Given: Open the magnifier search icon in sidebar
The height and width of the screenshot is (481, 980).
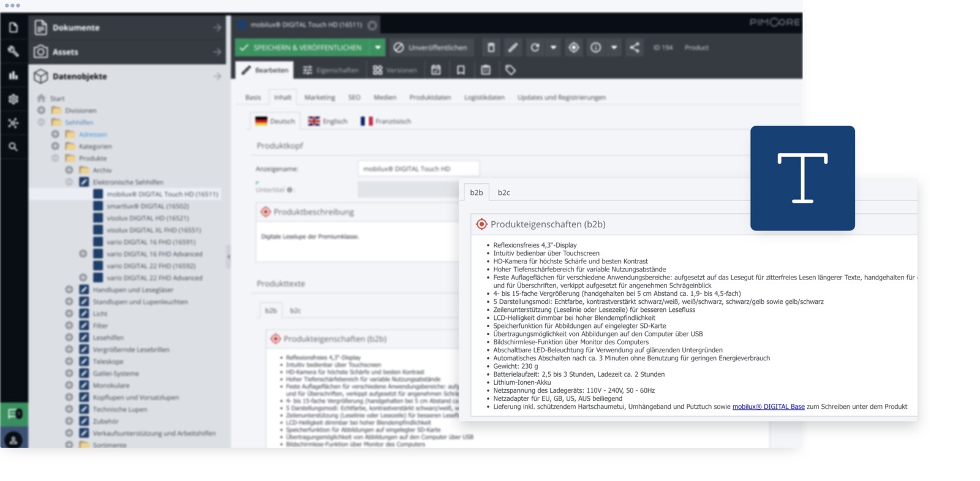Looking at the screenshot, I should point(13,147).
